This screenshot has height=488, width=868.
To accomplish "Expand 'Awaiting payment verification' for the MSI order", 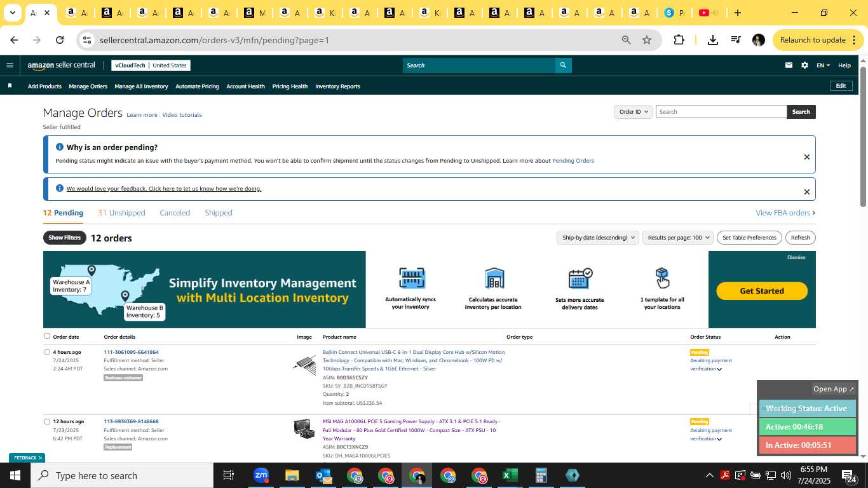I will [x=719, y=439].
